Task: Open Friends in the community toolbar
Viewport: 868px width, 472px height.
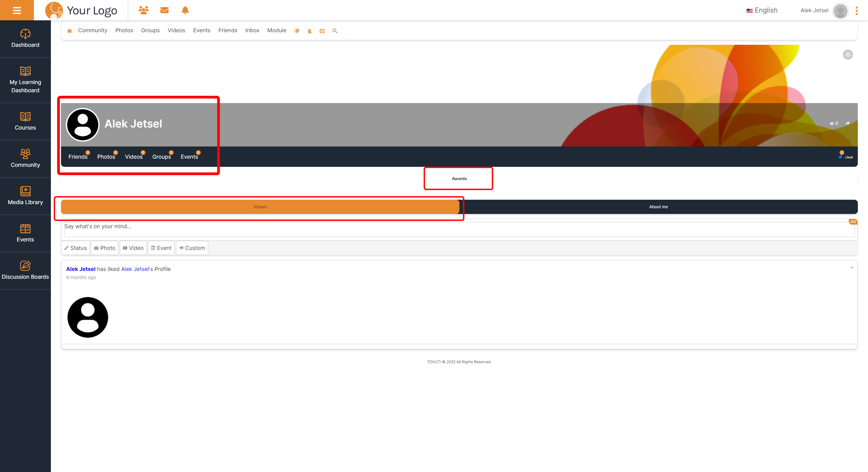Action: [x=228, y=31]
